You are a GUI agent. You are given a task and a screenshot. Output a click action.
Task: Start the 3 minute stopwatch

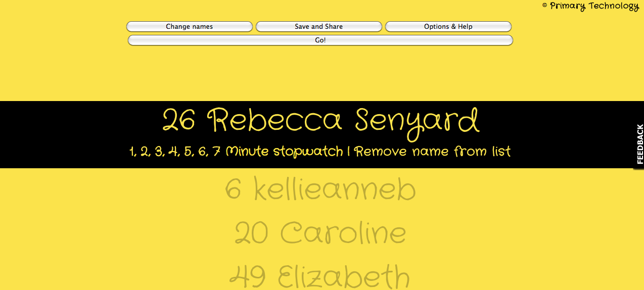[159, 152]
